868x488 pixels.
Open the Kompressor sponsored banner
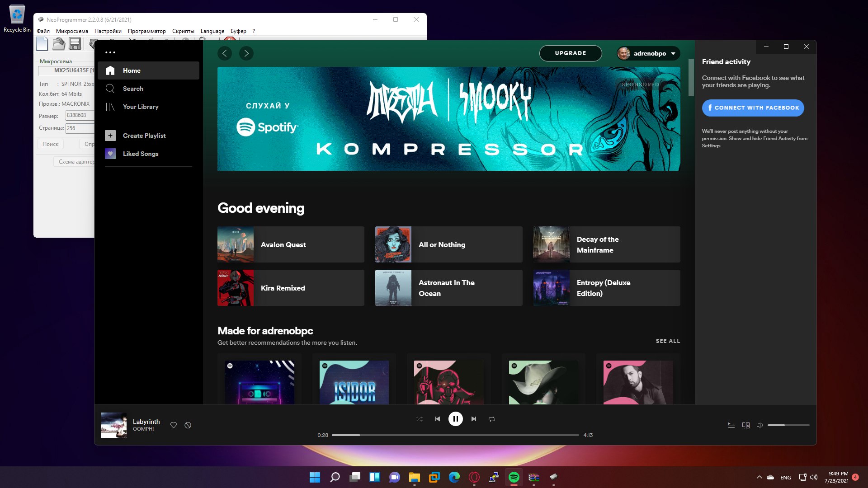point(449,119)
